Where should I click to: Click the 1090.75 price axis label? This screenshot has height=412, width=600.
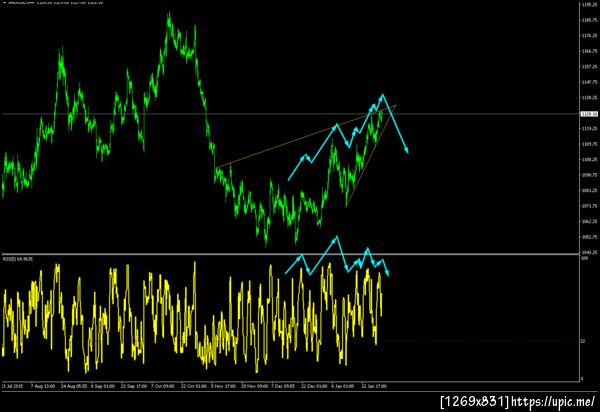pos(590,175)
